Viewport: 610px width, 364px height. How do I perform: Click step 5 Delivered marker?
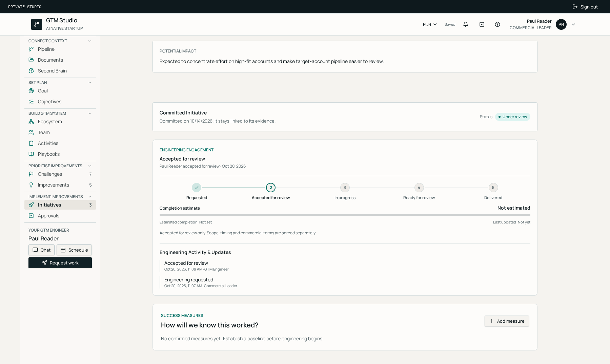493,188
